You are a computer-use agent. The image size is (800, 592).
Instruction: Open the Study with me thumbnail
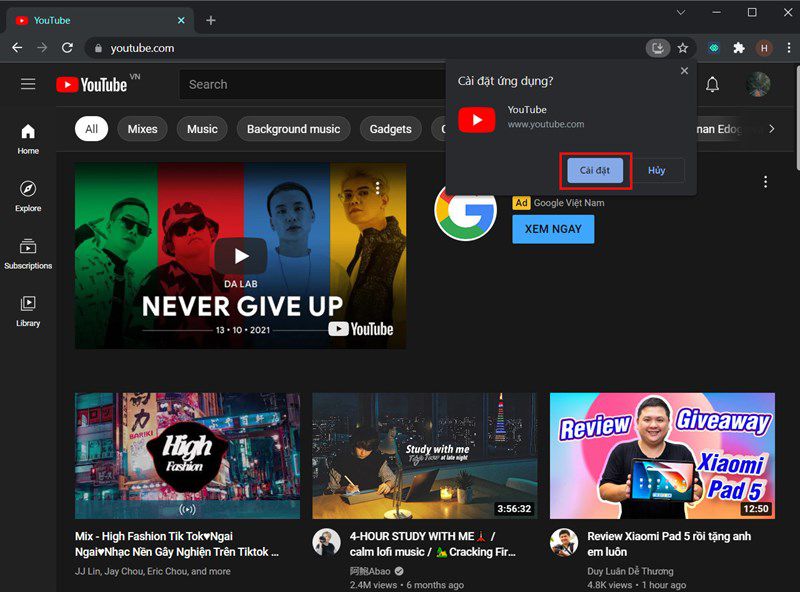pyautogui.click(x=424, y=456)
